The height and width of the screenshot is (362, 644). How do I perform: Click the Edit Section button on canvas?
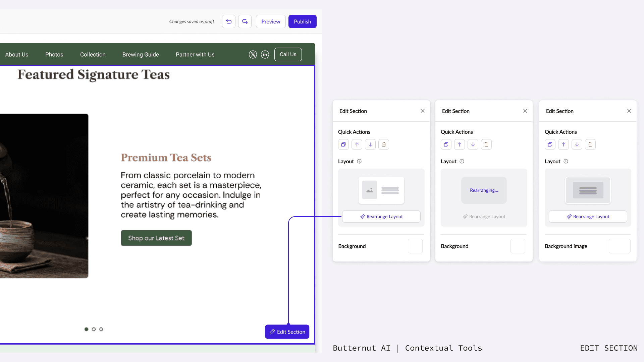pos(287,332)
